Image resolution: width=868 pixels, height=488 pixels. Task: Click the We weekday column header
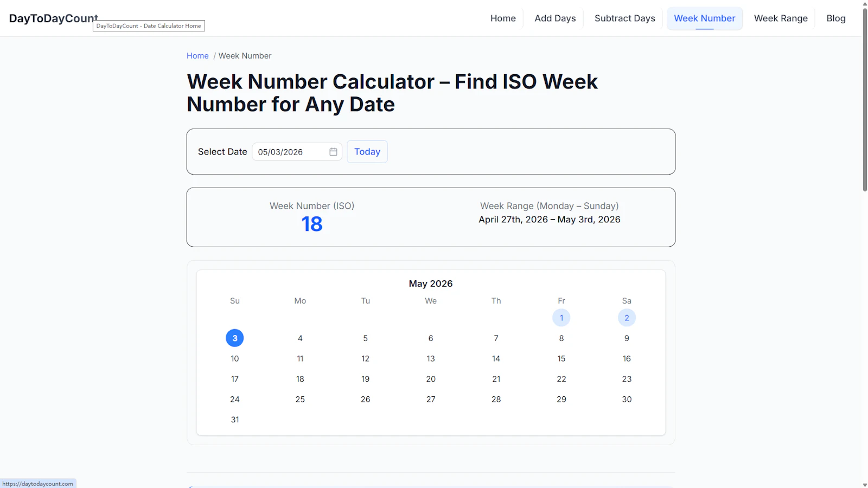431,301
